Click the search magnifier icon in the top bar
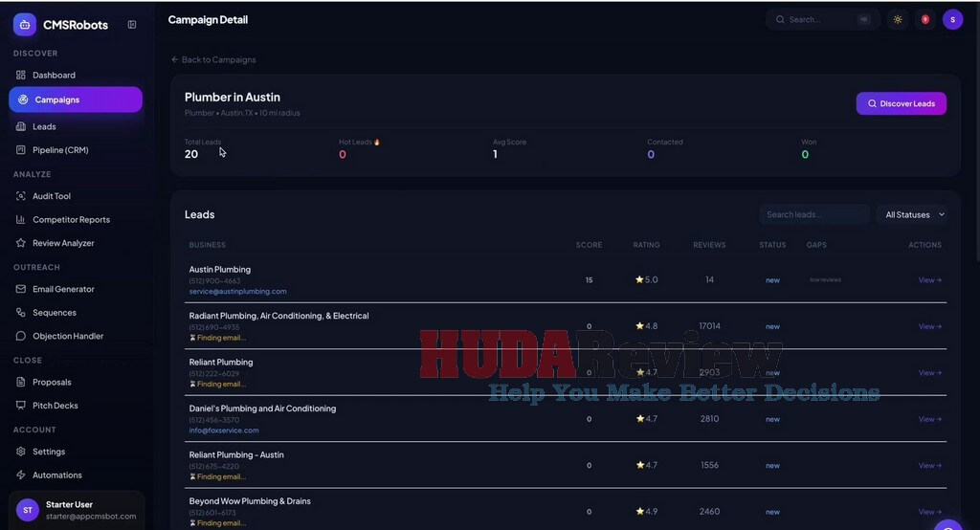980x530 pixels. point(780,19)
